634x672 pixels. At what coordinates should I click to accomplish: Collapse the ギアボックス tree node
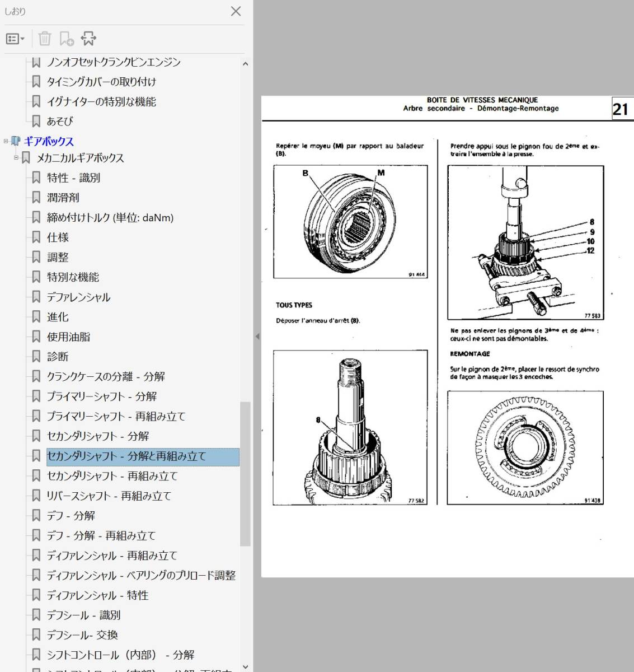[6, 141]
